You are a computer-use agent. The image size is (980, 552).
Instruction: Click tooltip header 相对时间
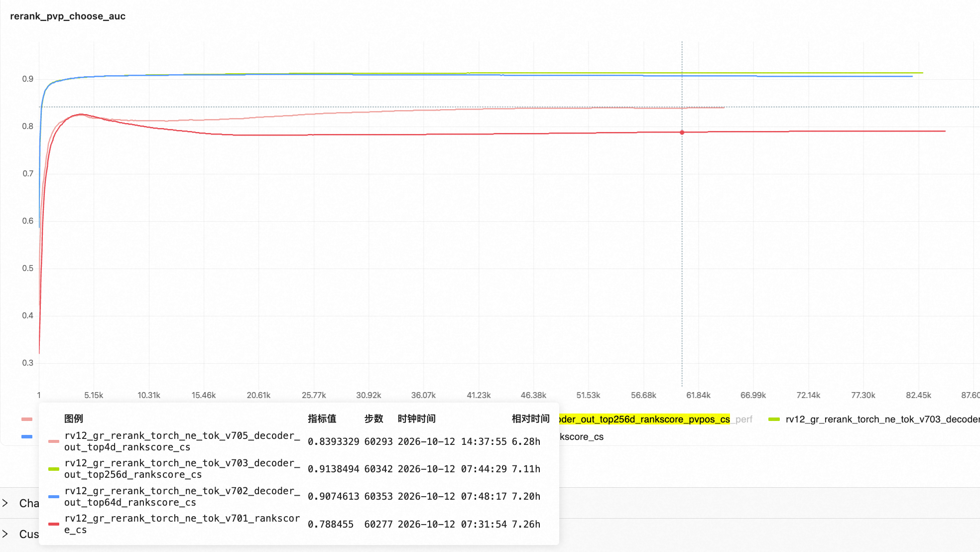[x=531, y=418]
